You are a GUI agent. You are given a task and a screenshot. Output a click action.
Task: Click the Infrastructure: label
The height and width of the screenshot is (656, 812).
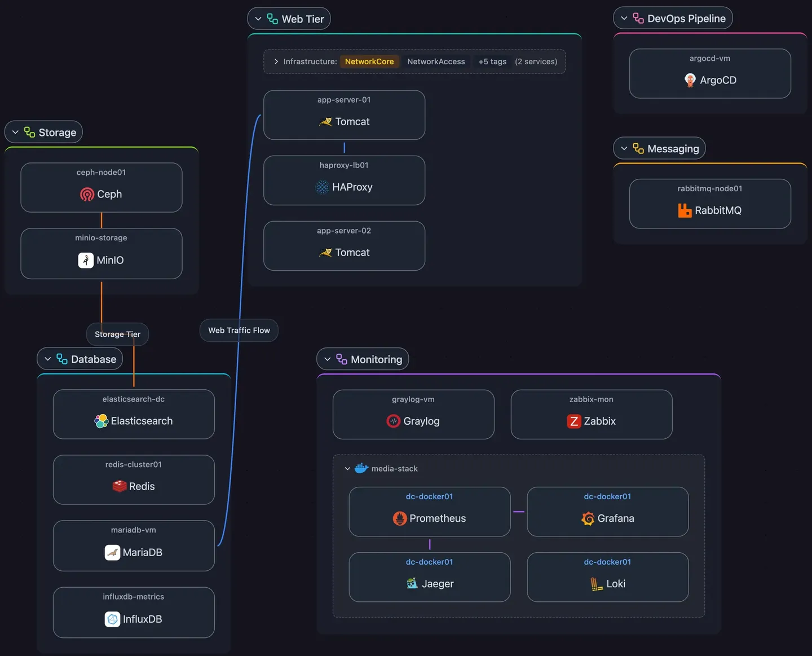click(310, 61)
